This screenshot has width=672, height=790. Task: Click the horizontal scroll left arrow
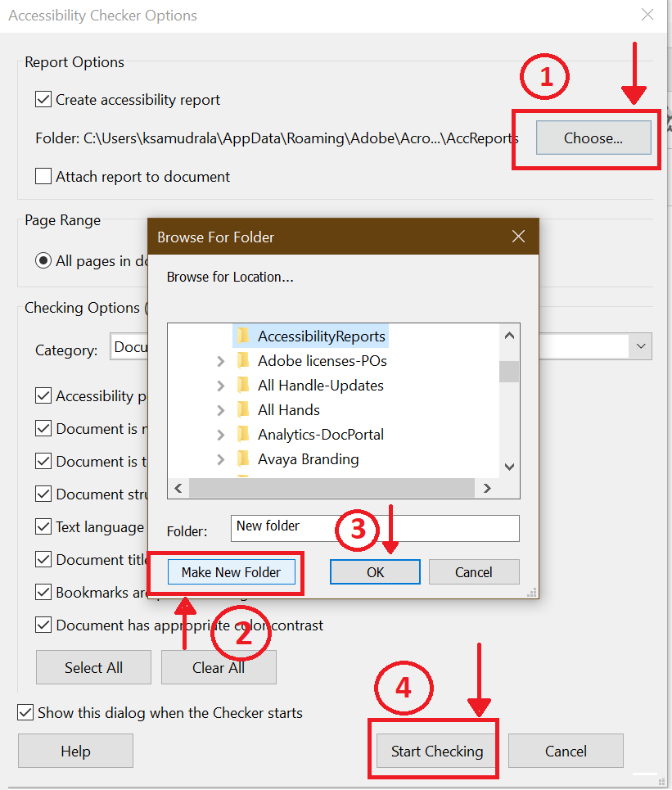(178, 488)
